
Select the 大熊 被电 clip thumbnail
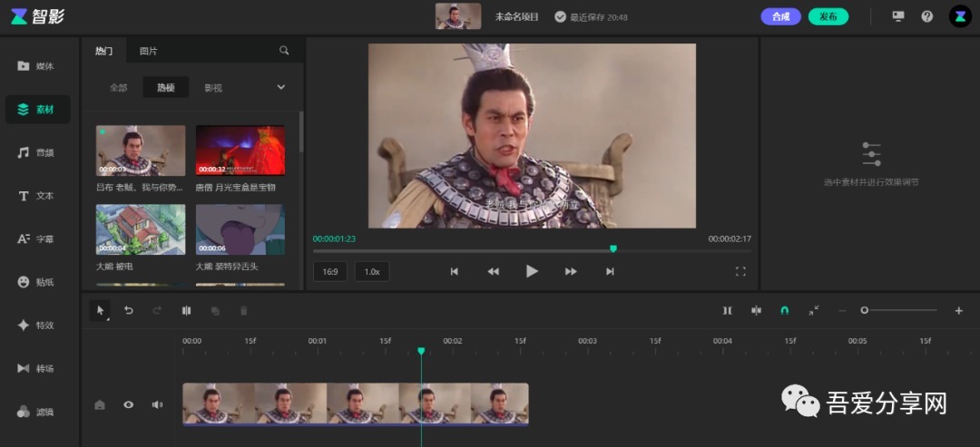tap(141, 229)
